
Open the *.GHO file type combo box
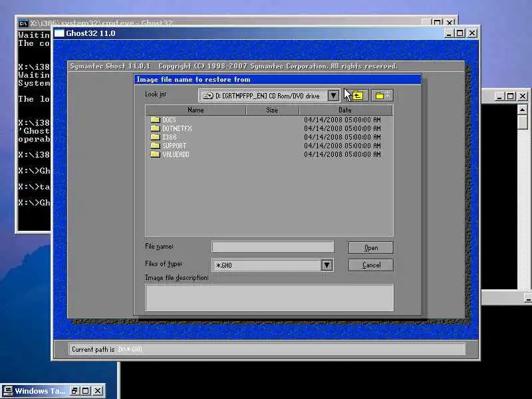coord(273,265)
